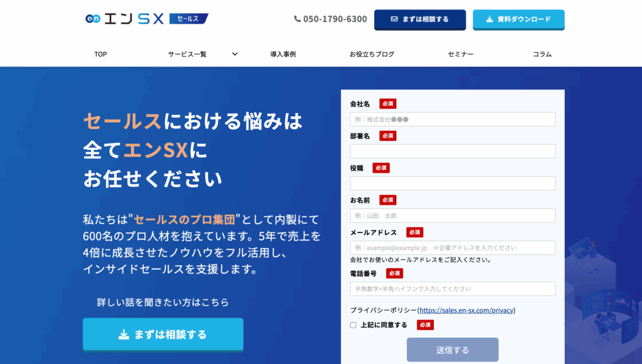642x364 pixels.
Task: Focus the 部署名 text field
Action: (x=452, y=151)
